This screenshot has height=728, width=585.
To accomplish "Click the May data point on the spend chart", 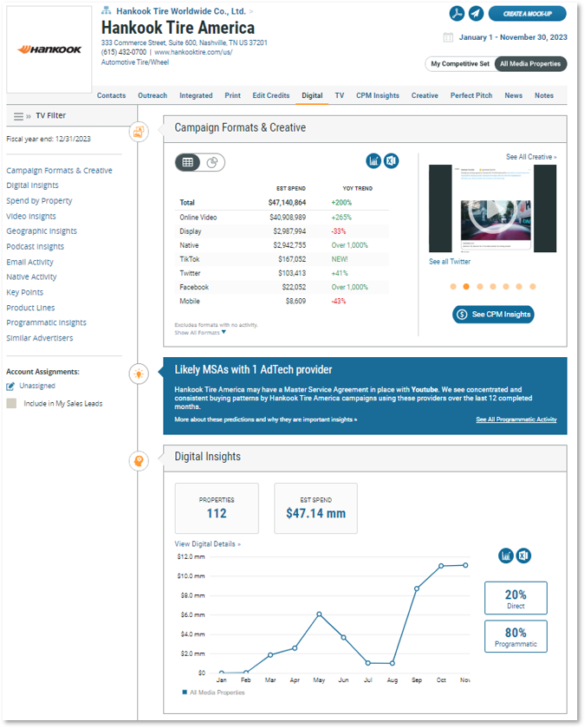I will [319, 614].
